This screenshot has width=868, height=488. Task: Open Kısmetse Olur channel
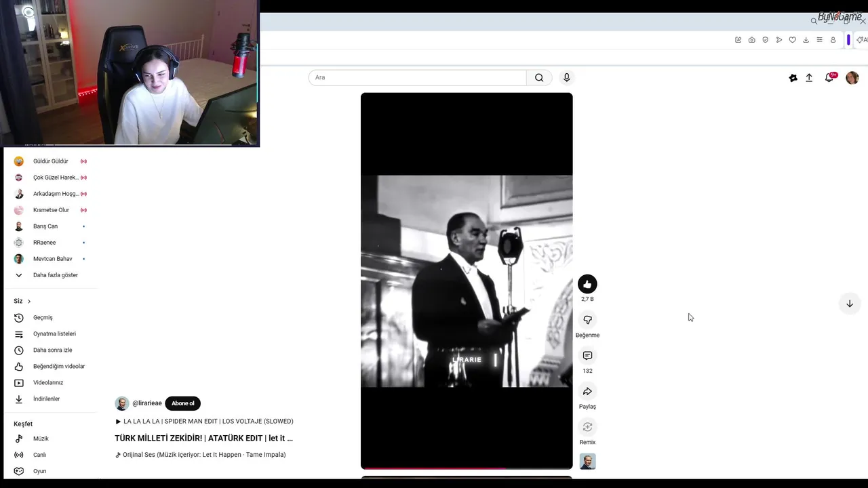coord(50,210)
